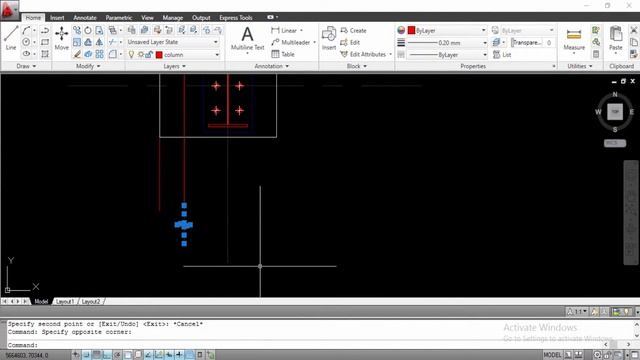Open the WCS dropdown below ViewCube
The image size is (640, 360).
pos(615,143)
